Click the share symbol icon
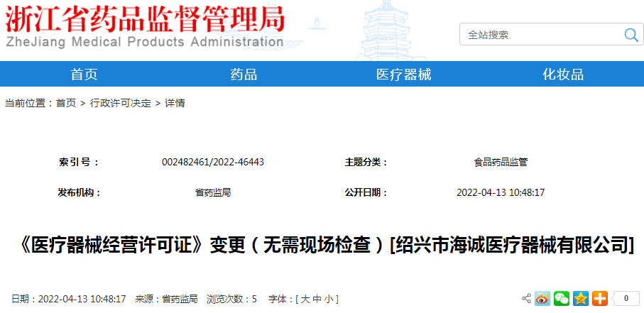The height and width of the screenshot is (313, 644). coord(526,299)
